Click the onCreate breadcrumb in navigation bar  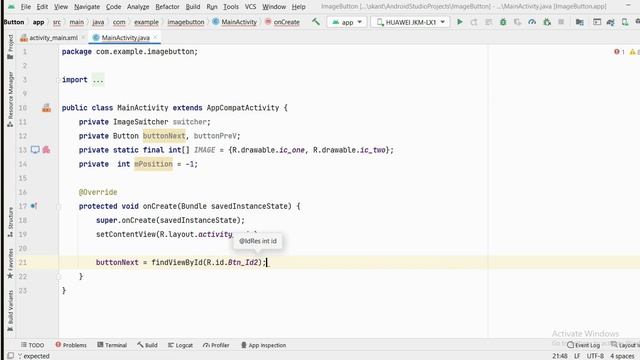click(x=282, y=22)
